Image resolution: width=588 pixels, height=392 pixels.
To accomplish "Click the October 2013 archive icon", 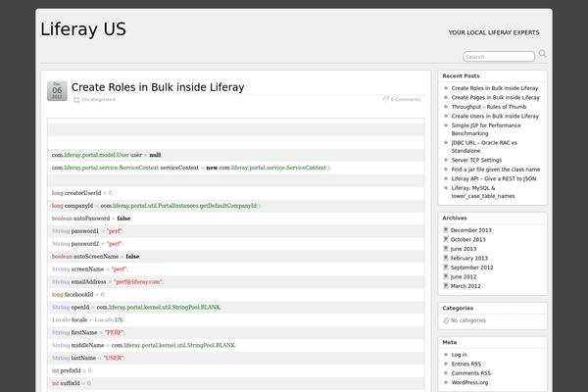I will (x=446, y=239).
